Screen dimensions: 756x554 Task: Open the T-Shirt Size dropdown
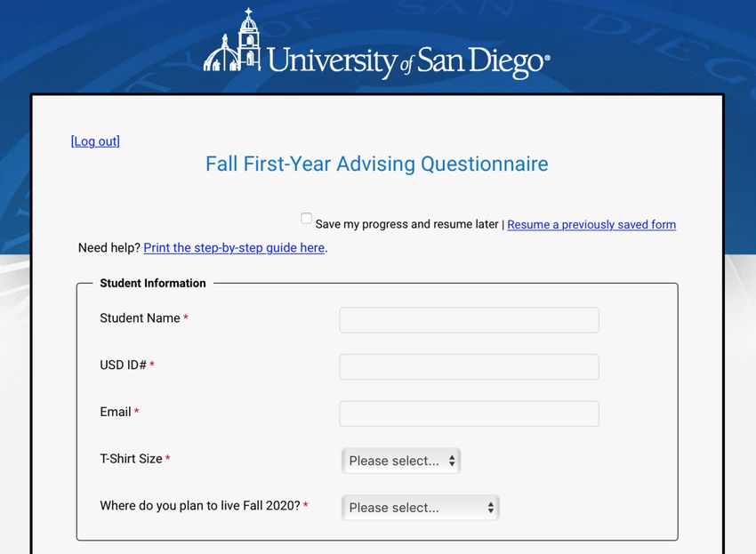401,461
